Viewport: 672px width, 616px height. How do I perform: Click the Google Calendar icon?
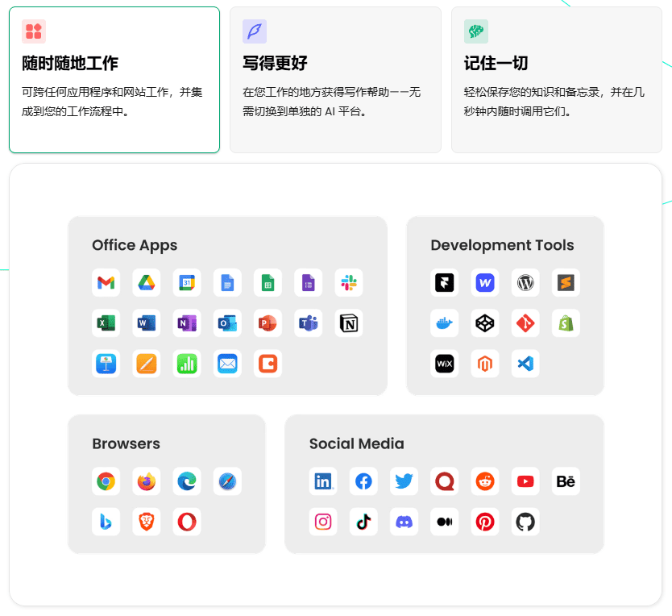(x=187, y=283)
